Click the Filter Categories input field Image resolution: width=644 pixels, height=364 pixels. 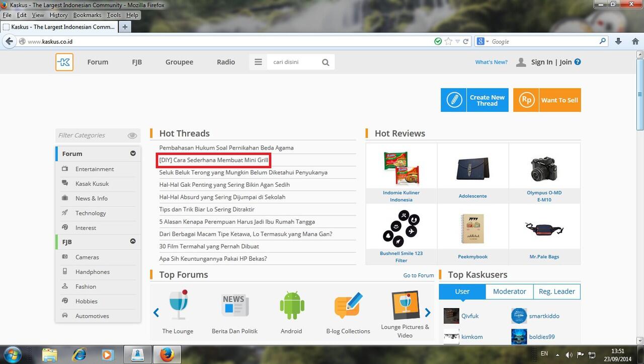92,135
